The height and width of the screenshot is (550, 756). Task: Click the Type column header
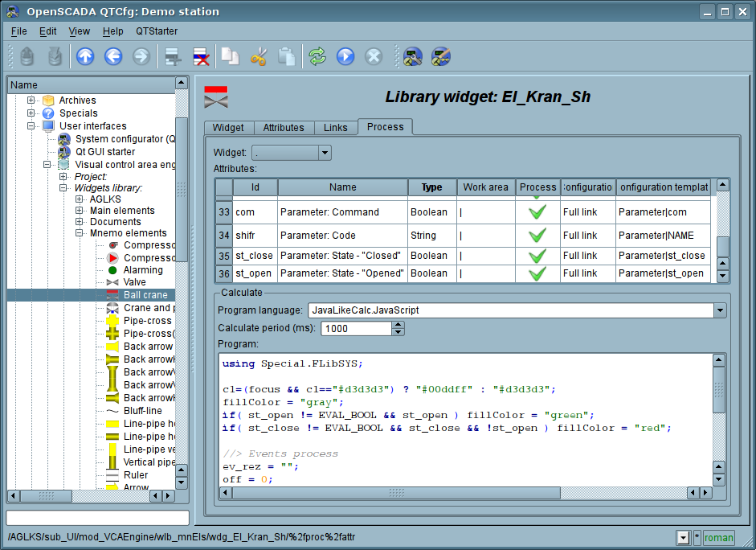coord(431,187)
